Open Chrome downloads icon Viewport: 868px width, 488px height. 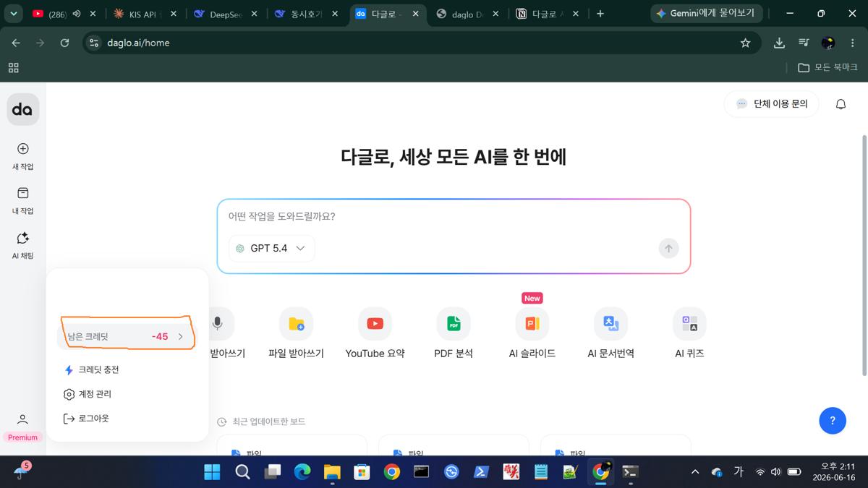point(779,43)
